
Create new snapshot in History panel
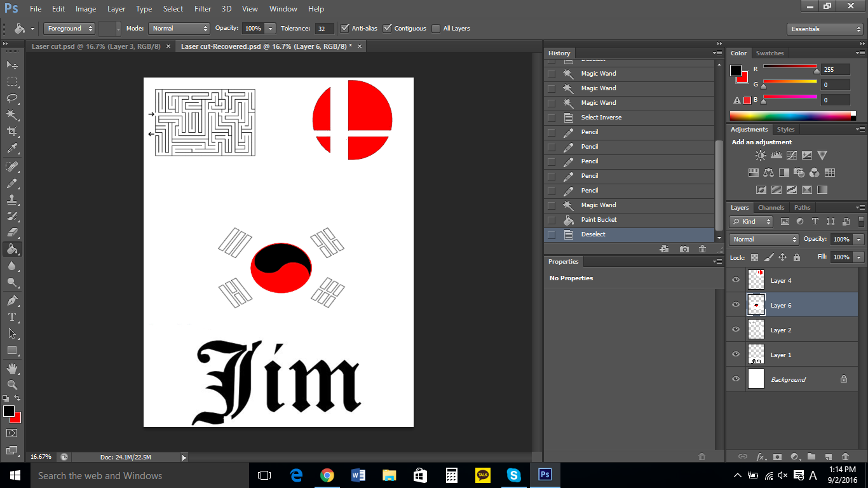click(x=684, y=249)
